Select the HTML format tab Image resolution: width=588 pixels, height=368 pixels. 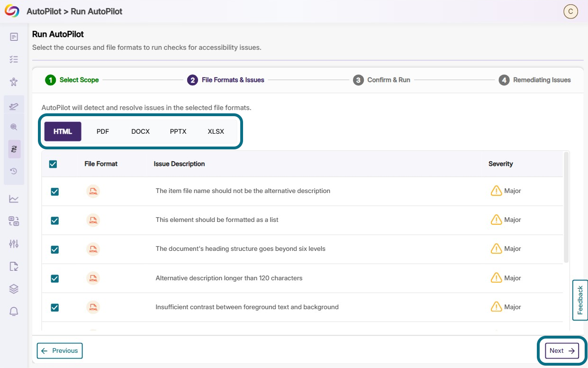pyautogui.click(x=63, y=131)
